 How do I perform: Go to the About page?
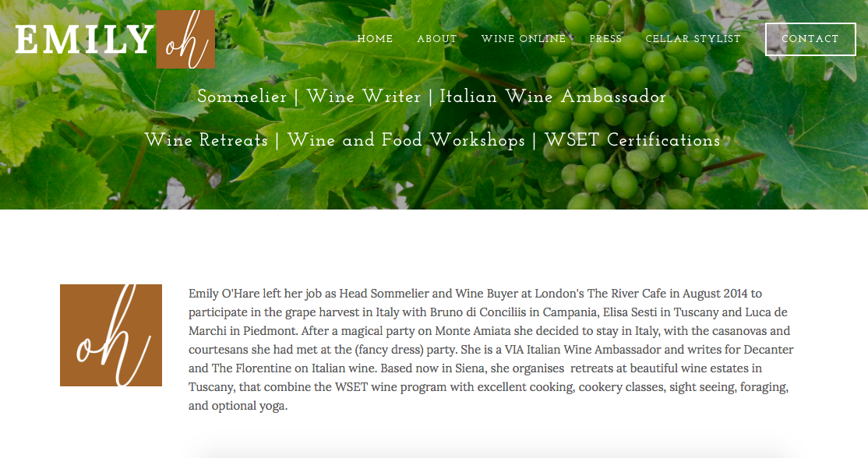point(437,39)
